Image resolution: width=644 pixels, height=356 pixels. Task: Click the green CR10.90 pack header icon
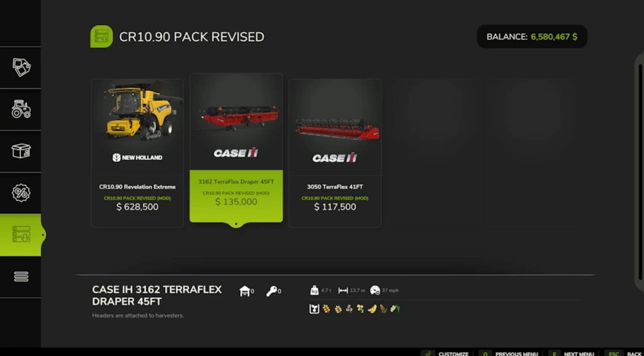101,37
